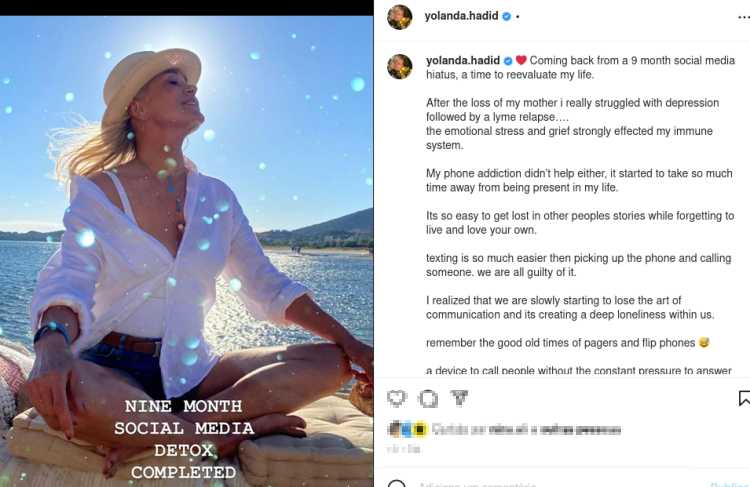Click the share post paper-plane icon
Image resolution: width=750 pixels, height=487 pixels.
click(x=459, y=399)
